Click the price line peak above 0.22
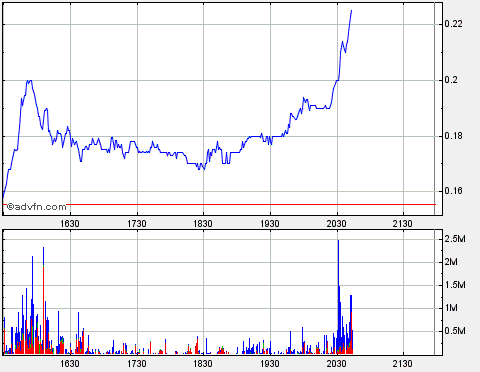Image resolution: width=480 pixels, height=372 pixels. tap(351, 11)
